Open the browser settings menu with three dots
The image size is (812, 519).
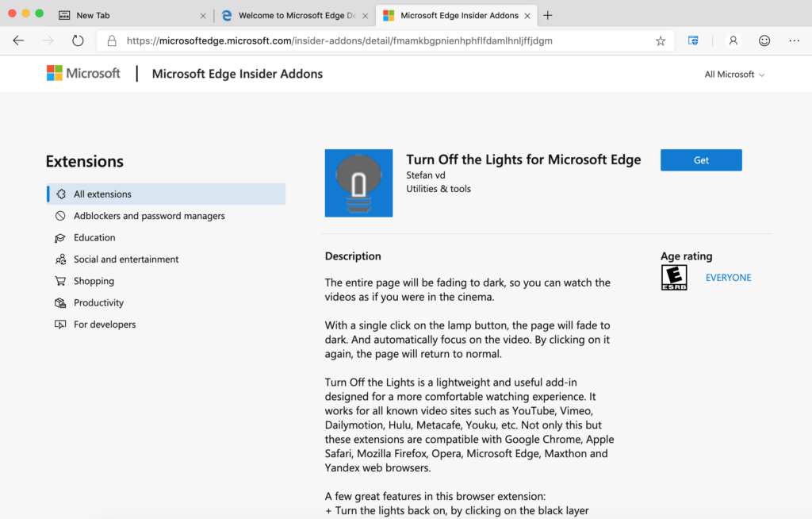(x=794, y=40)
